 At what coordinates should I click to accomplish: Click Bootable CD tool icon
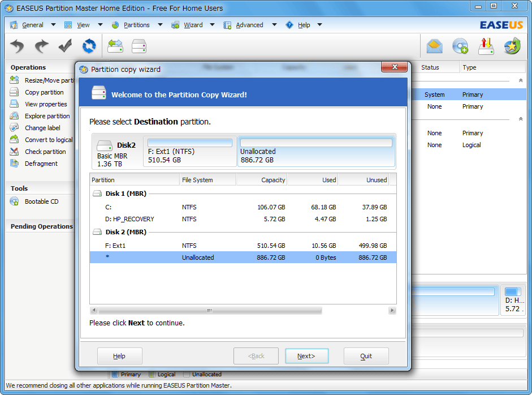[14, 201]
